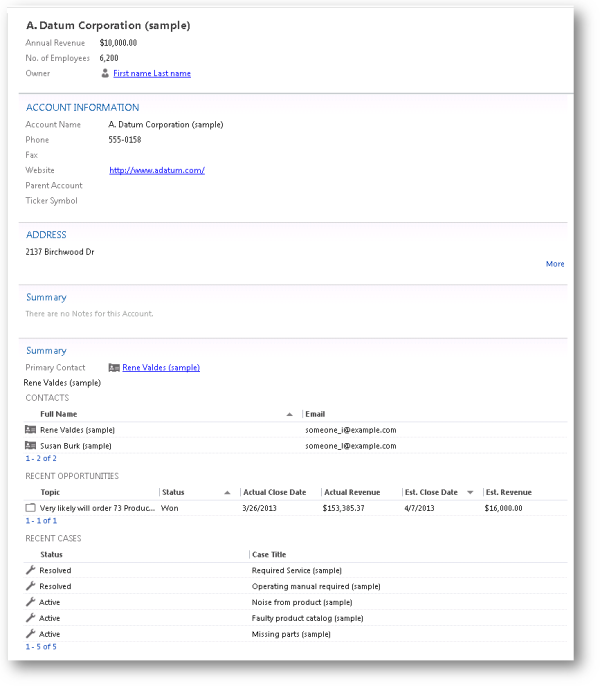Open the Rene Valdes primary contact link

coord(161,367)
